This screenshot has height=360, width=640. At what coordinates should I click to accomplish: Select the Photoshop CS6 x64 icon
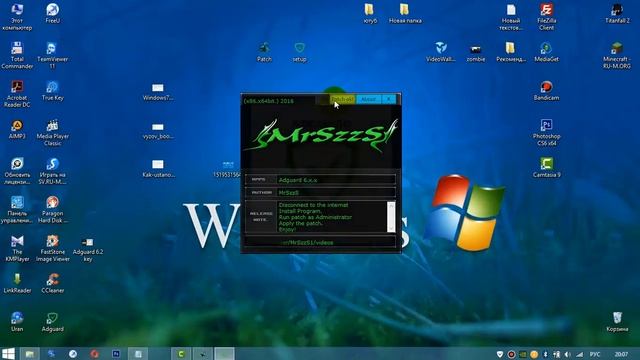click(x=546, y=132)
